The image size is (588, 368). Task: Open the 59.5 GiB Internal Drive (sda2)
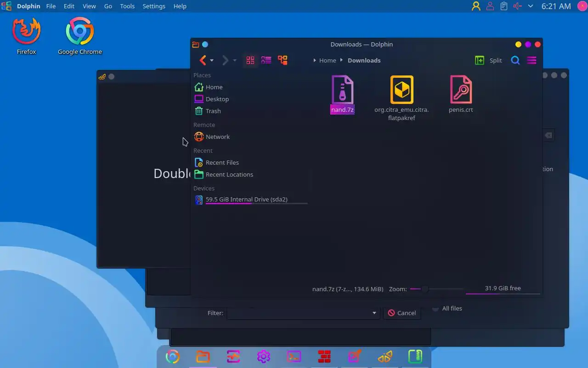[250, 200]
